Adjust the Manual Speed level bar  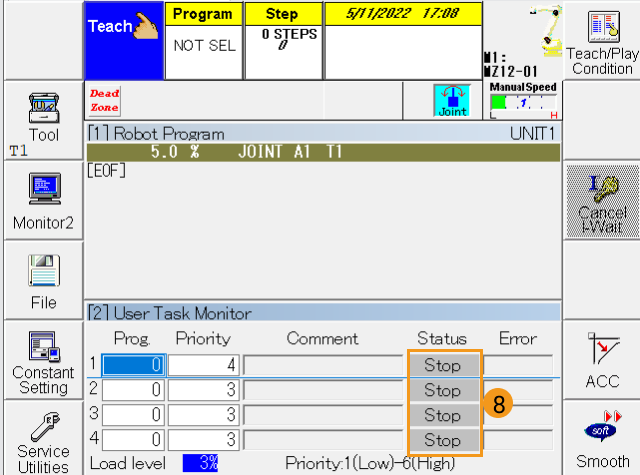point(523,102)
